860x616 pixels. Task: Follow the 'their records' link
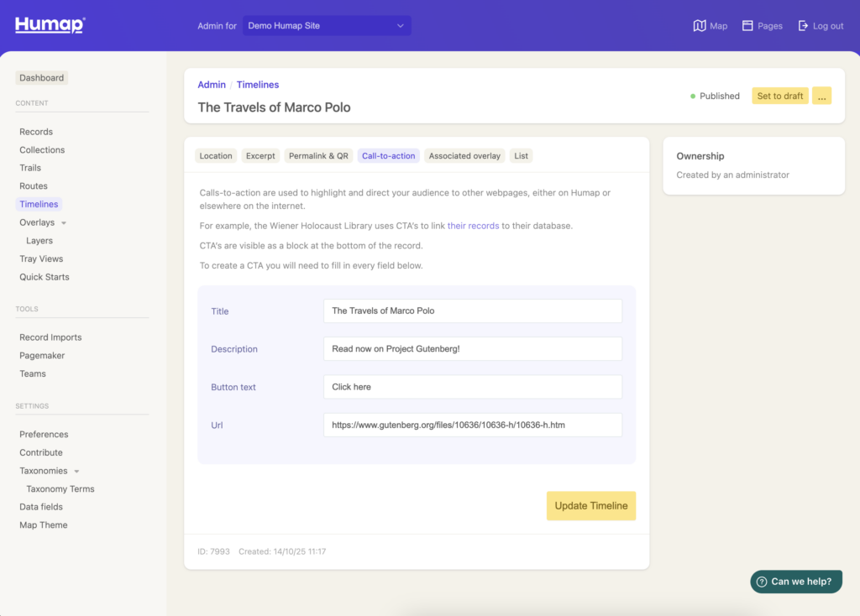[x=473, y=226]
